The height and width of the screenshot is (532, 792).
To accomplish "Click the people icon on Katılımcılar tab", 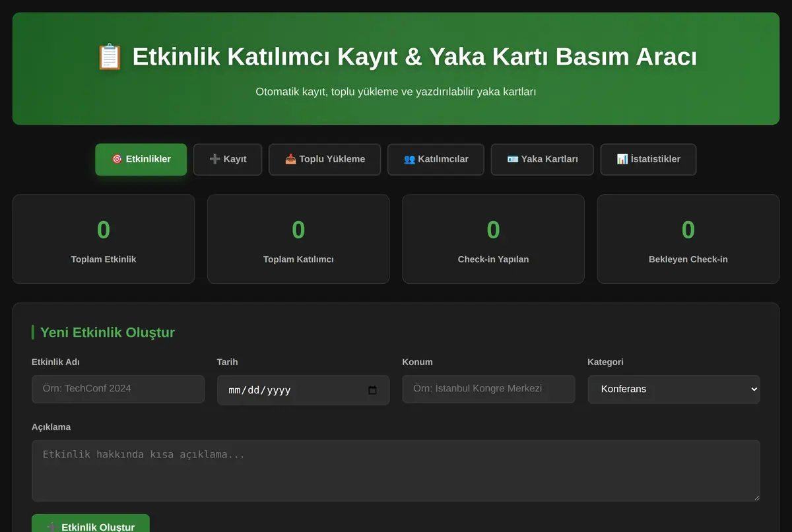I will 409,159.
